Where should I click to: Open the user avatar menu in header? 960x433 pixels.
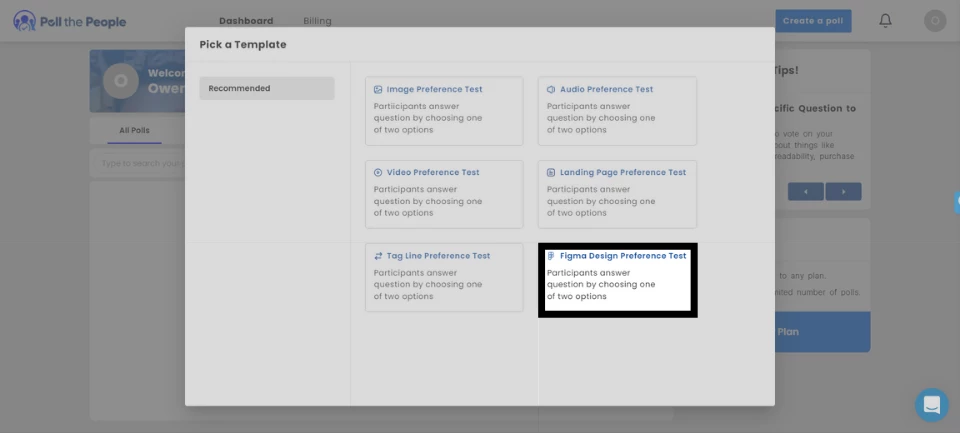pyautogui.click(x=935, y=21)
